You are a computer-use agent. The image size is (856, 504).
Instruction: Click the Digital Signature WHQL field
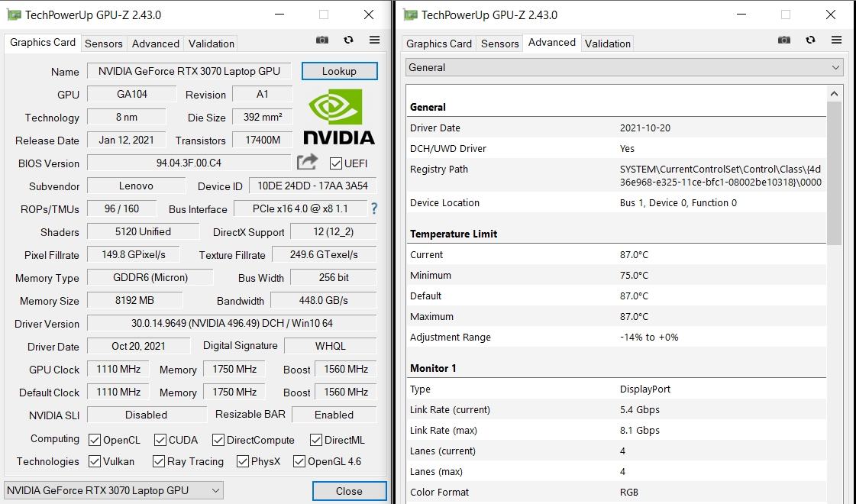[331, 346]
